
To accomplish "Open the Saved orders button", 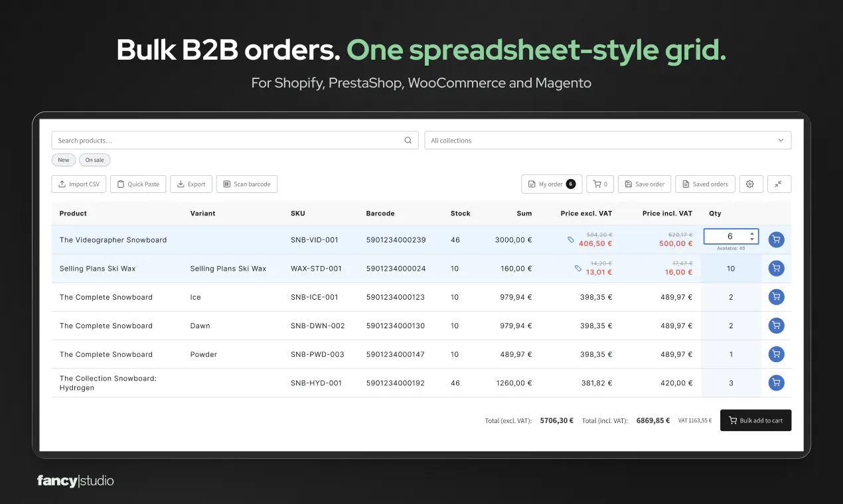I will tap(705, 184).
